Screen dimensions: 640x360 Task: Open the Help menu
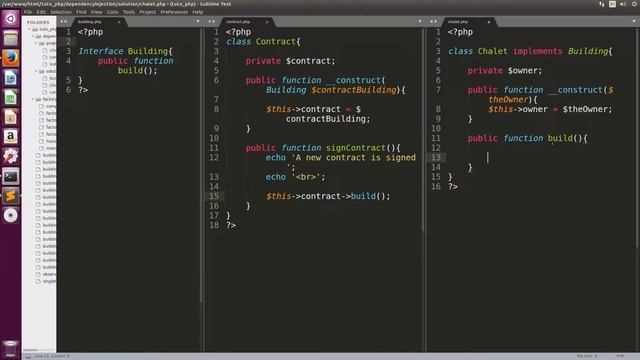(x=198, y=12)
